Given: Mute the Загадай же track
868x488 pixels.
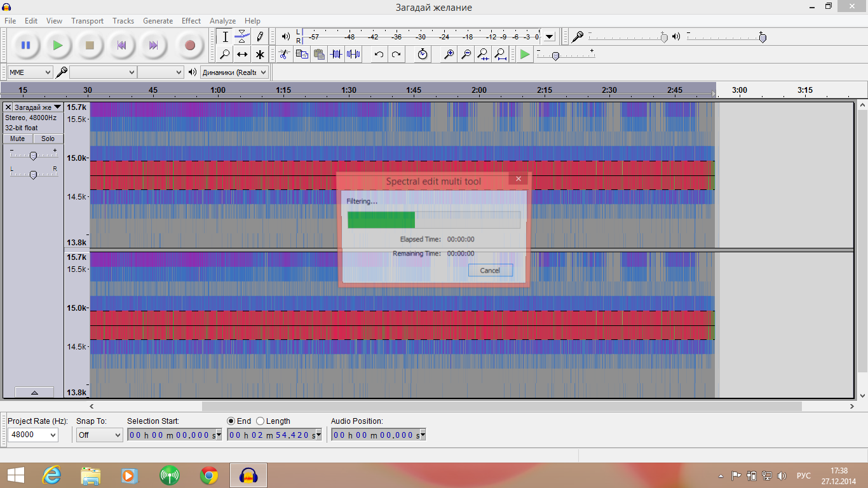Looking at the screenshot, I should click(17, 139).
